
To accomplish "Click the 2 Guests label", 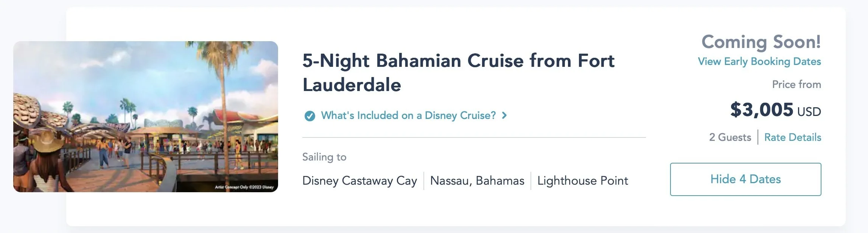I will pos(730,137).
